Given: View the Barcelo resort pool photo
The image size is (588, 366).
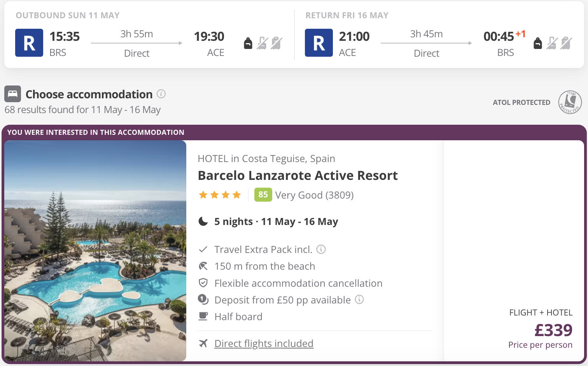Looking at the screenshot, I should (95, 251).
